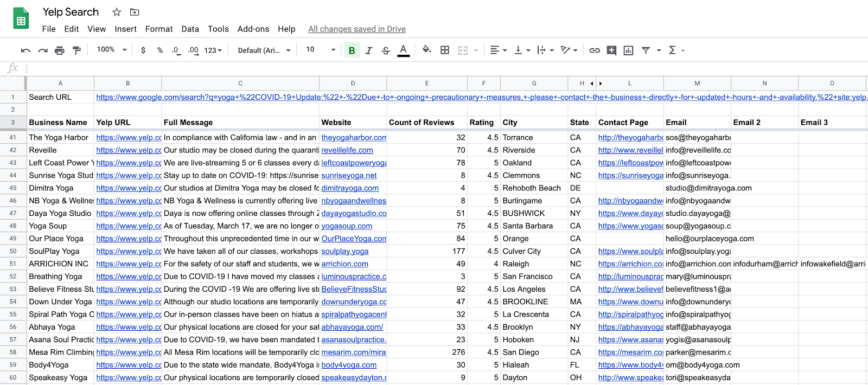Select row 41 header
Viewport: 868px width, 385px height.
coord(13,138)
